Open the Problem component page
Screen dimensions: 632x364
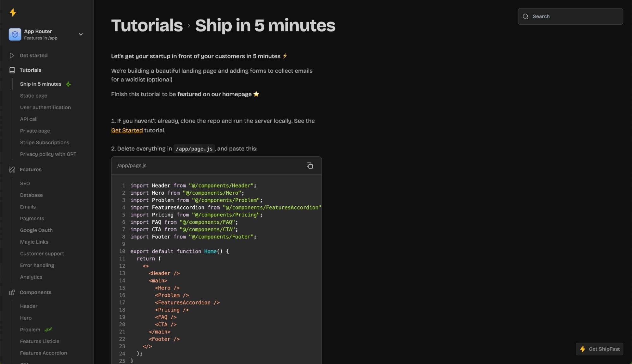click(x=30, y=330)
